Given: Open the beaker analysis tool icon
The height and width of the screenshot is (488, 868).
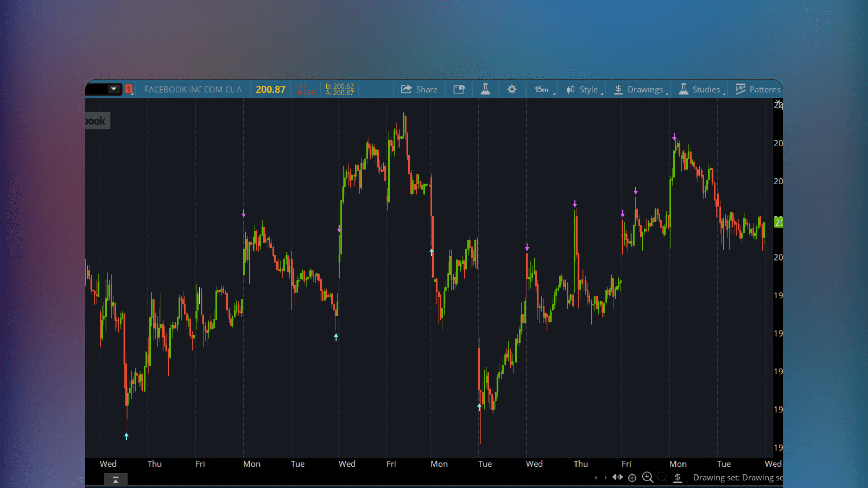Looking at the screenshot, I should click(485, 89).
